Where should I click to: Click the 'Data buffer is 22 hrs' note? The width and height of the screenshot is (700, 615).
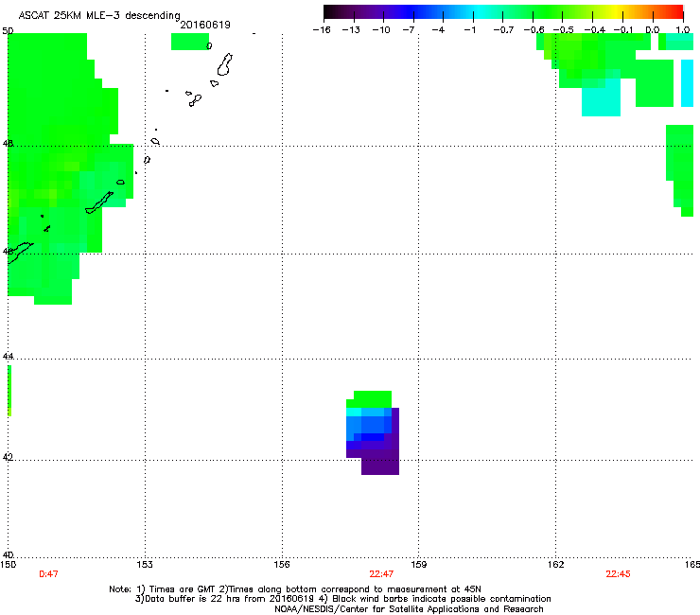click(342, 599)
